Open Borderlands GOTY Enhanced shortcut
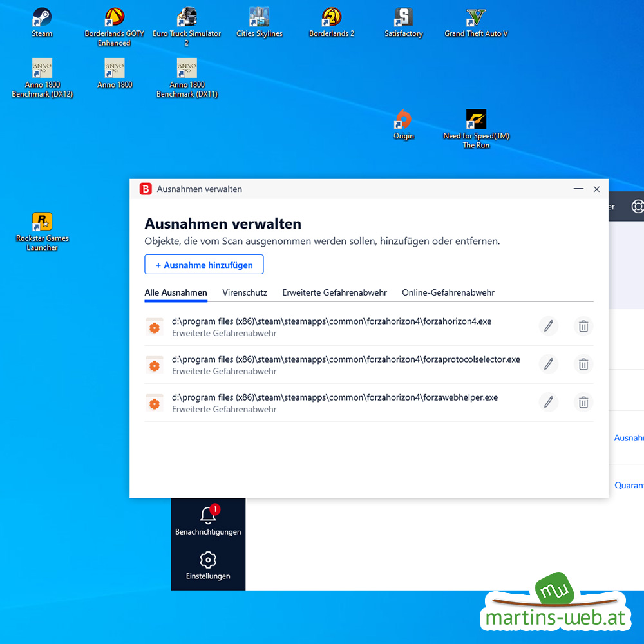This screenshot has height=644, width=644. coord(114,27)
